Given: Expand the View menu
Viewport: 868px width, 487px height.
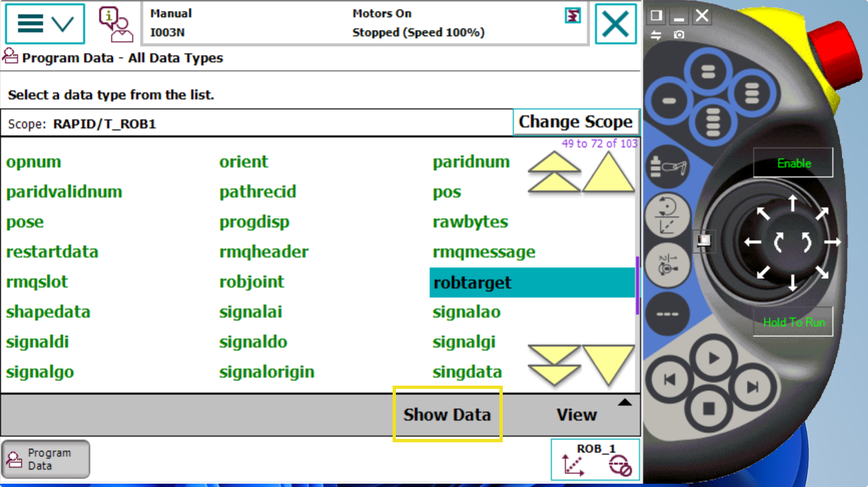Looking at the screenshot, I should click(x=577, y=414).
